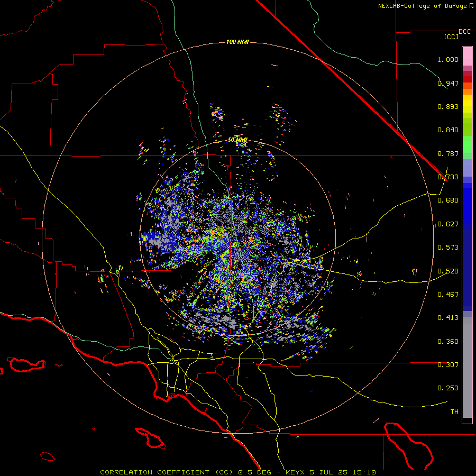Pick the black segment at color bar bottom
The height and width of the screenshot is (476, 476).
click(x=467, y=420)
